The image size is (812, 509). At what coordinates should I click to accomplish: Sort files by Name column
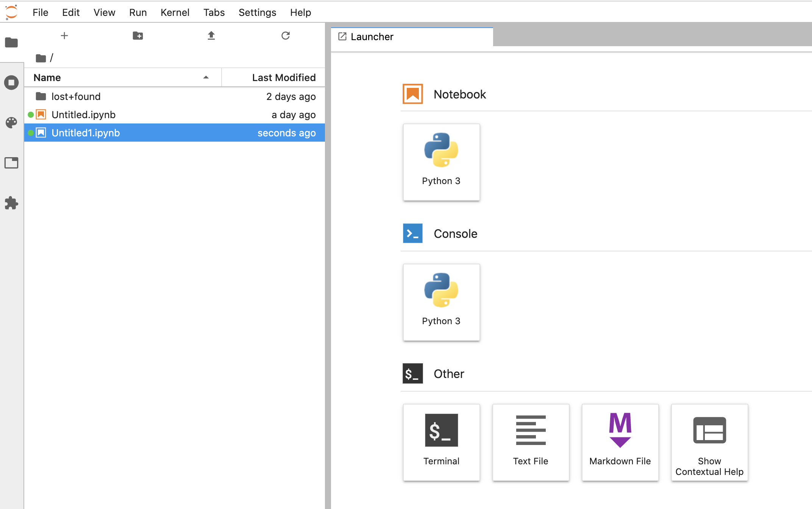tap(47, 78)
